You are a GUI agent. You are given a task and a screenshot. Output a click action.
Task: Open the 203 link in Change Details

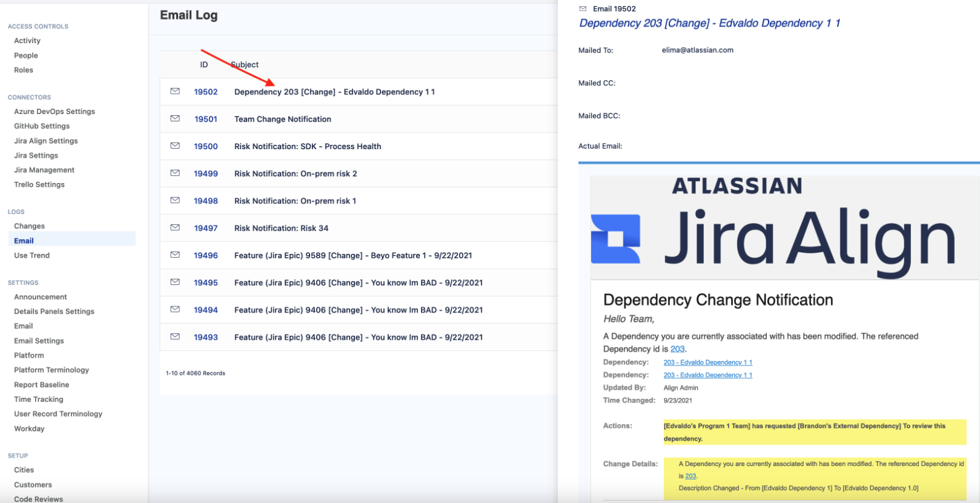(x=690, y=476)
